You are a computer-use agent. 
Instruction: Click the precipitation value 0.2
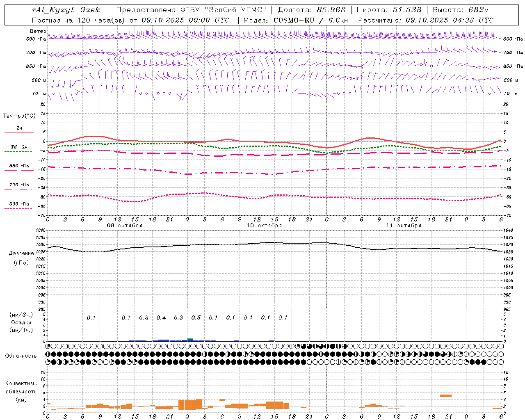point(144,317)
